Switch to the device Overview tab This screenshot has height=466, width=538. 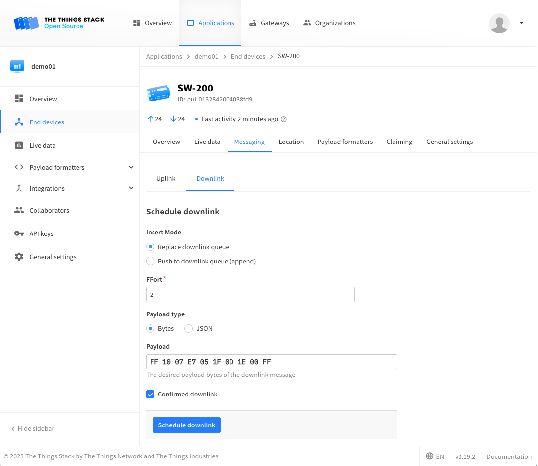pos(166,142)
